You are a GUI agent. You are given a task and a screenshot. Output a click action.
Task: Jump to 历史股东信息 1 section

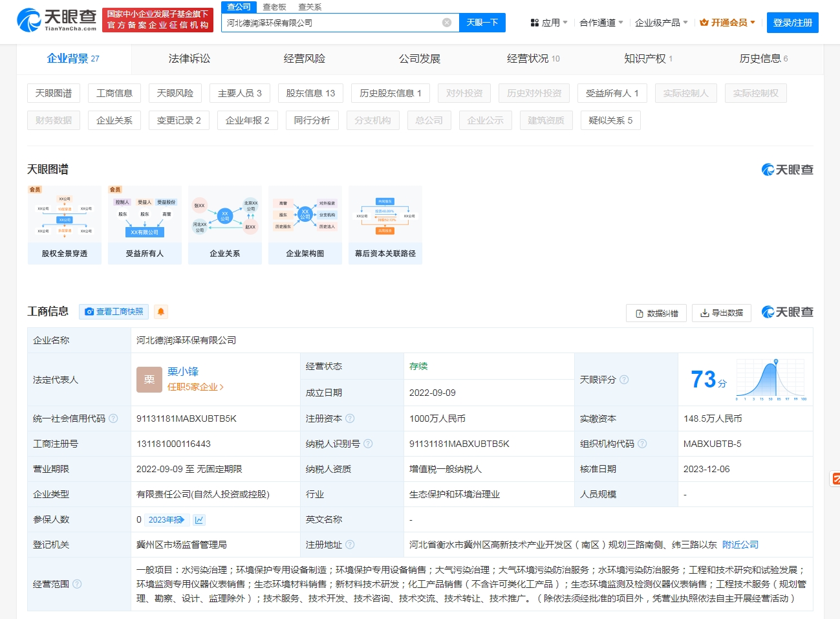point(391,93)
